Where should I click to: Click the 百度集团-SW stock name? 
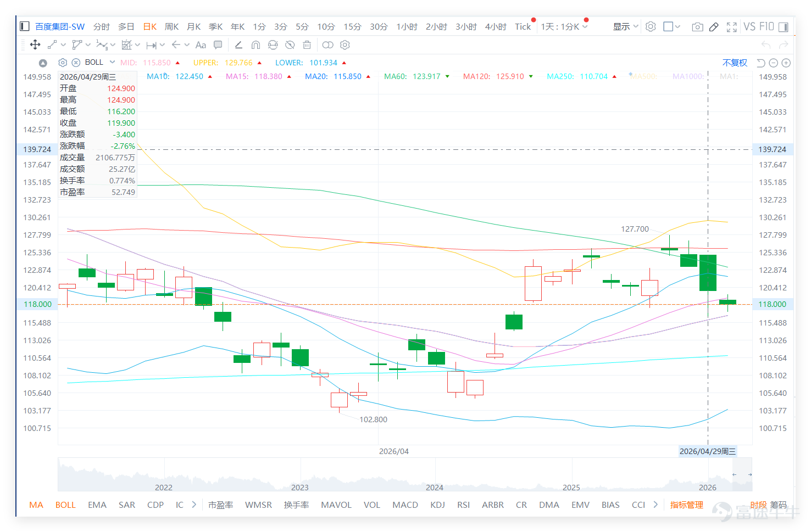60,26
